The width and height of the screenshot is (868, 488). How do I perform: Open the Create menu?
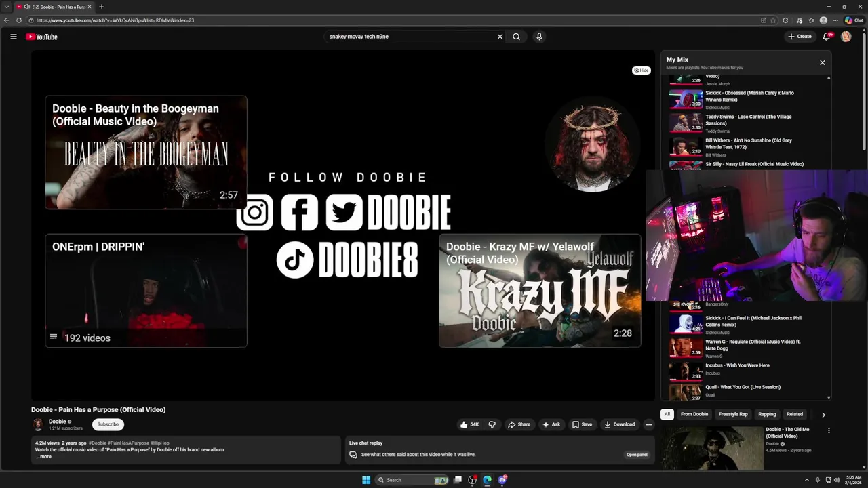click(800, 37)
